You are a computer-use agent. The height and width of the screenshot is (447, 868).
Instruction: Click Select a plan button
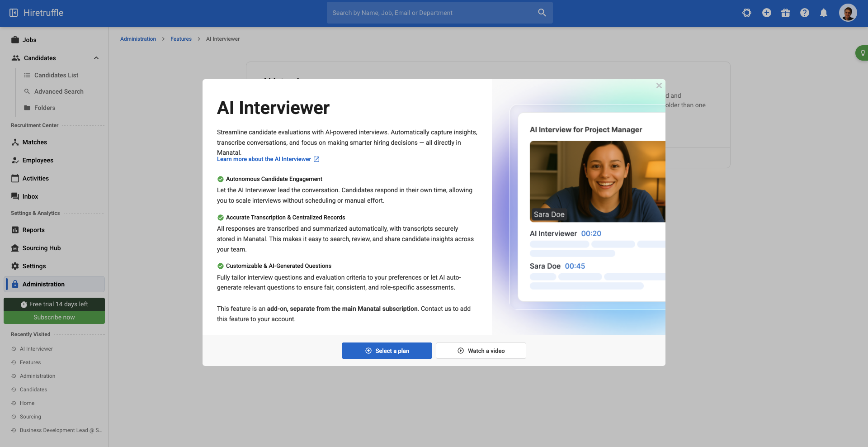pos(387,351)
